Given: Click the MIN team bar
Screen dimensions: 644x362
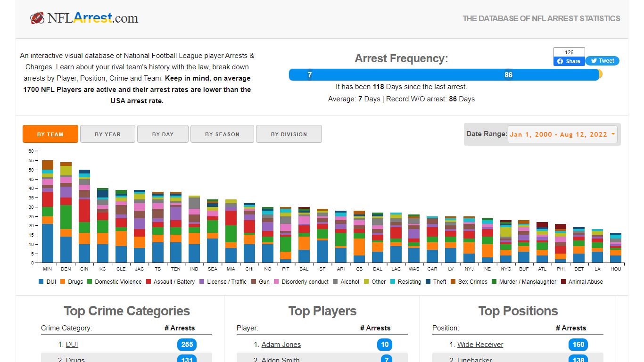Looking at the screenshot, I should 48,212.
